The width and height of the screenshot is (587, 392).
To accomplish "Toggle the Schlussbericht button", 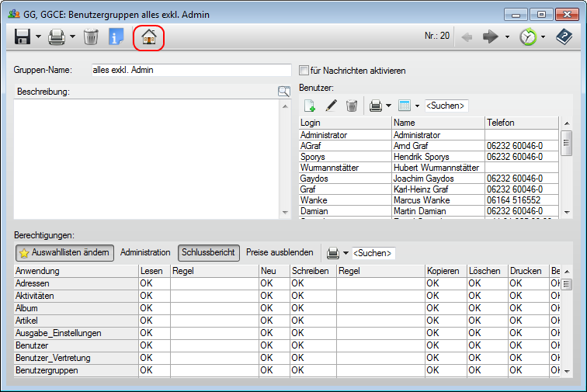I will [x=208, y=252].
